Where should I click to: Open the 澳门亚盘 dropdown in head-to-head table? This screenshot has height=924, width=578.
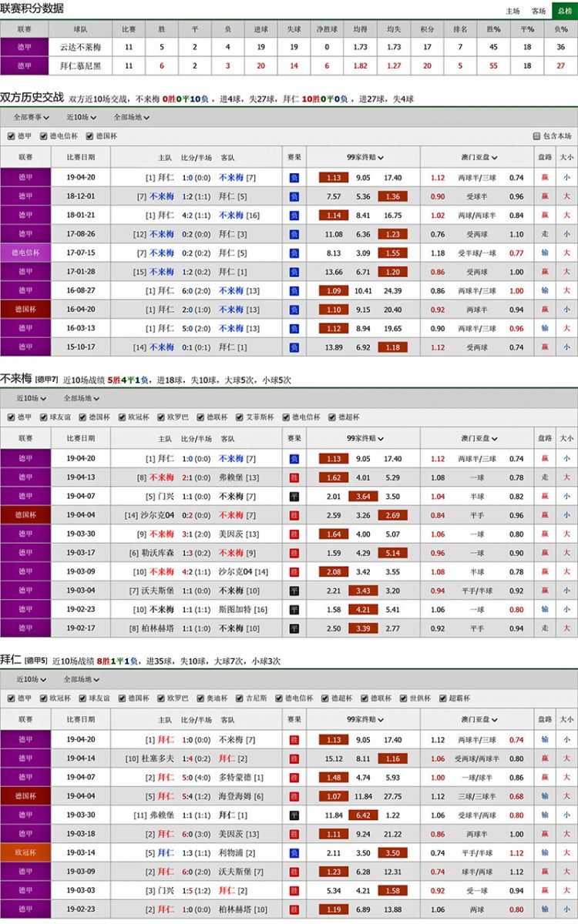tap(479, 157)
